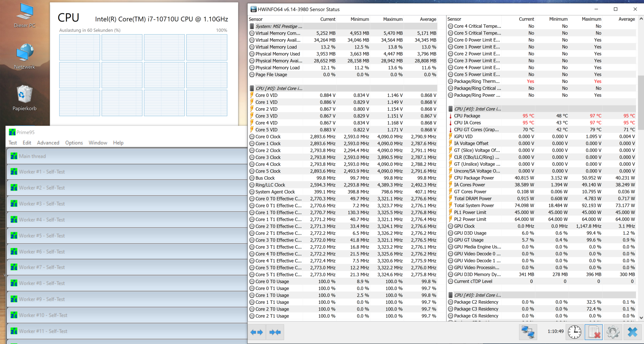644x344 pixels.
Task: Click the Current column header in left panel
Action: click(x=327, y=19)
